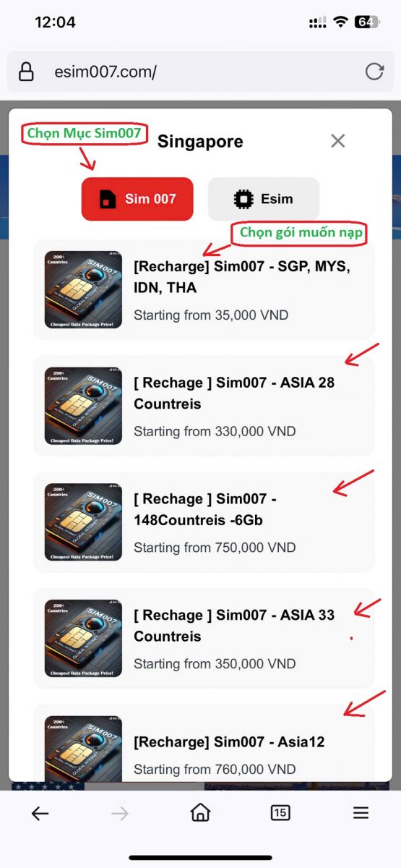Tap the SIM thumbnail of the 148Countreis package
The width and height of the screenshot is (401, 868).
(x=83, y=522)
